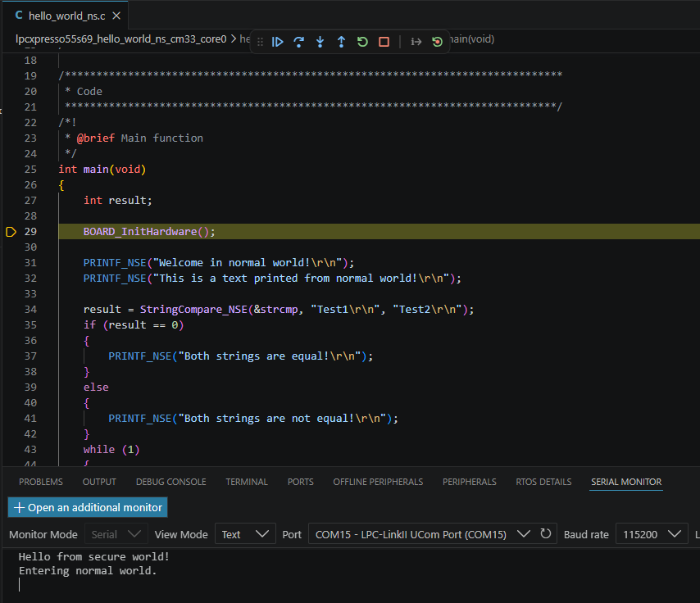Open the TERMINAL panel tab
Screen dimensions: 700x603
coord(246,482)
